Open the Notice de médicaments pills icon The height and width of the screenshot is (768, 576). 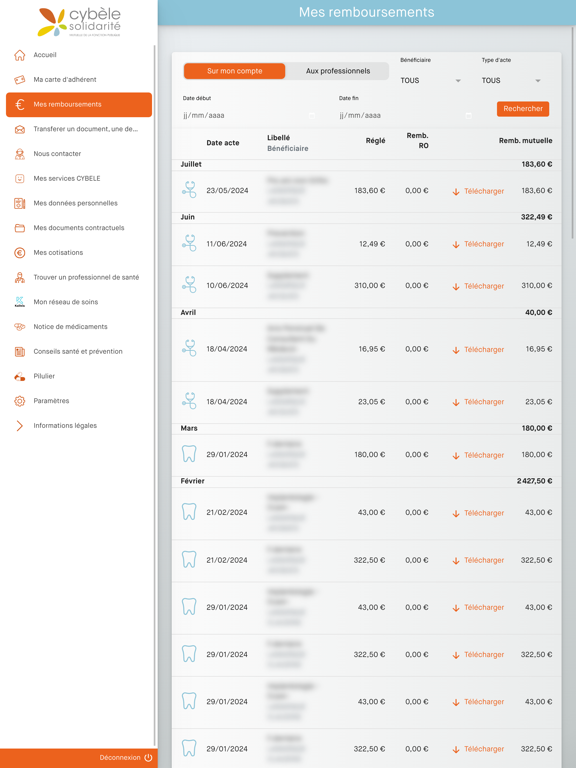click(20, 327)
